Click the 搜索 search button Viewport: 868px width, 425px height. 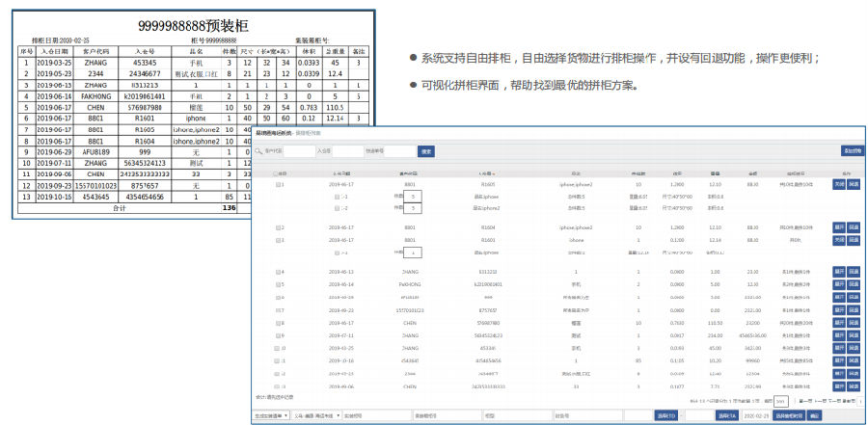pos(425,151)
